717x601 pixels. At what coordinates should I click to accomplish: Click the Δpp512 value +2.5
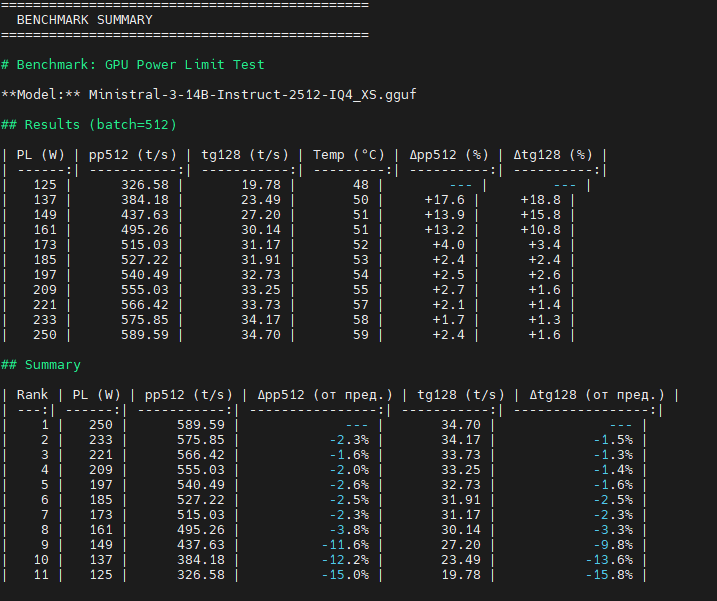coord(449,275)
